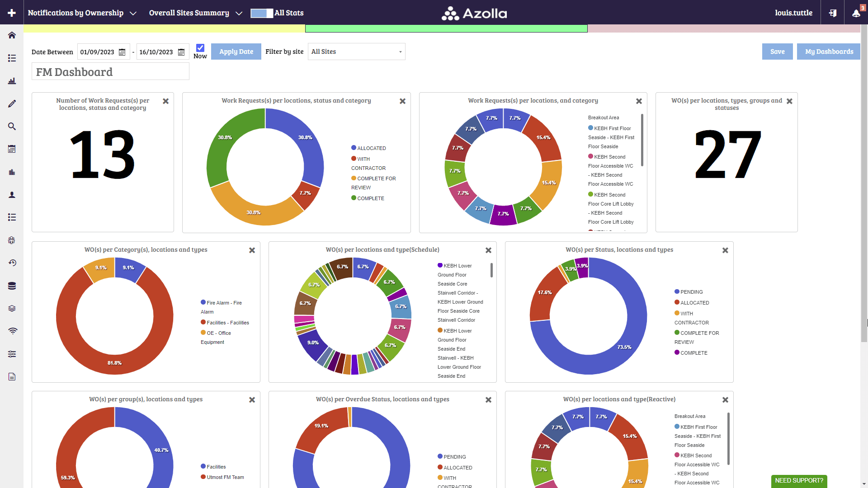The width and height of the screenshot is (868, 488).
Task: Close the WO(s) per Status chart panel
Action: tap(725, 250)
